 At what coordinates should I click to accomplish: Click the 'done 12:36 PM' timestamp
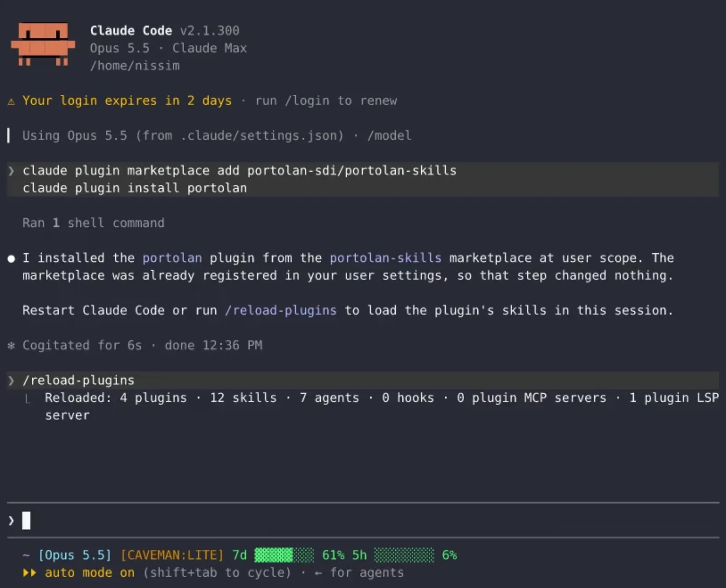[214, 345]
